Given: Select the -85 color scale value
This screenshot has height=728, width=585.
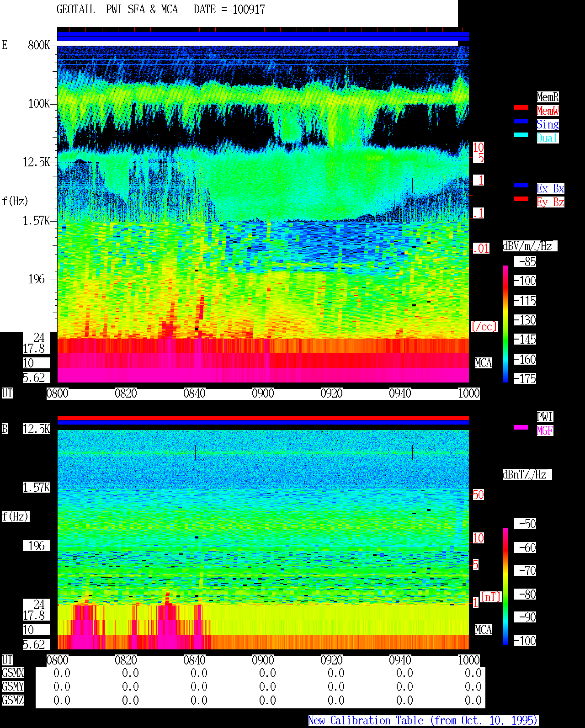Looking at the screenshot, I should point(525,261).
